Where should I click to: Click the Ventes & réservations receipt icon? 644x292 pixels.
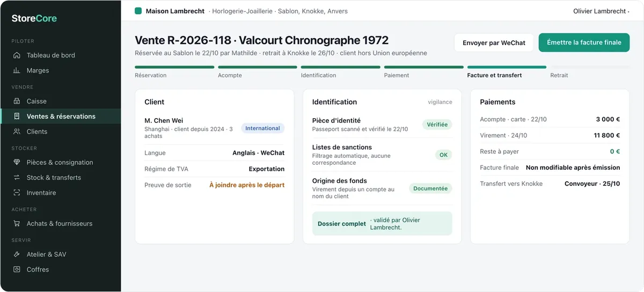pos(17,116)
